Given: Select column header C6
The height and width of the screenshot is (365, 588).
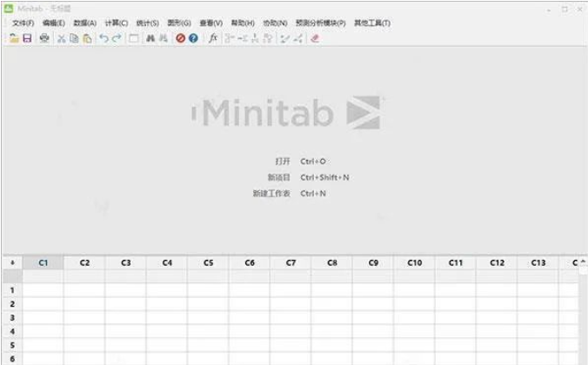Looking at the screenshot, I should click(250, 262).
